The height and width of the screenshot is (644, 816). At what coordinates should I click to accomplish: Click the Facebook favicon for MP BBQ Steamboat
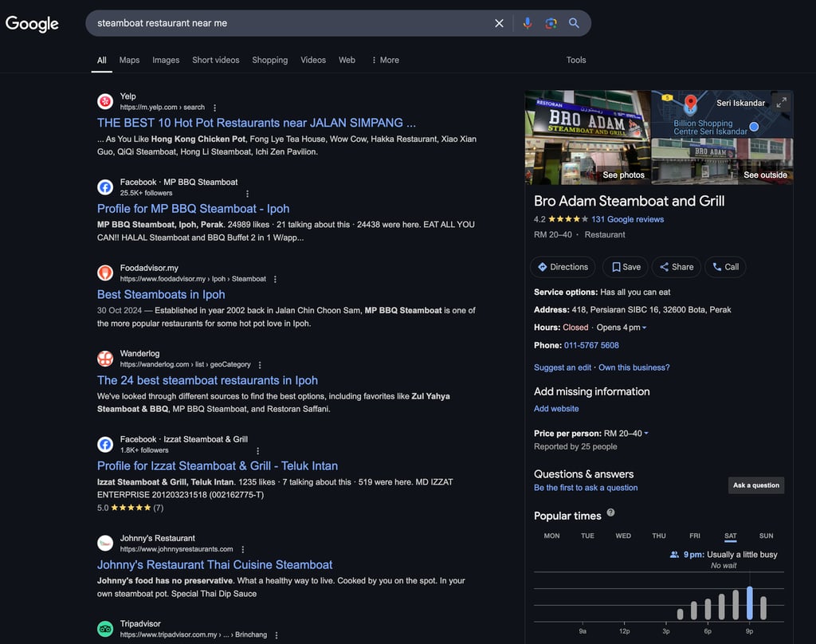pos(105,187)
